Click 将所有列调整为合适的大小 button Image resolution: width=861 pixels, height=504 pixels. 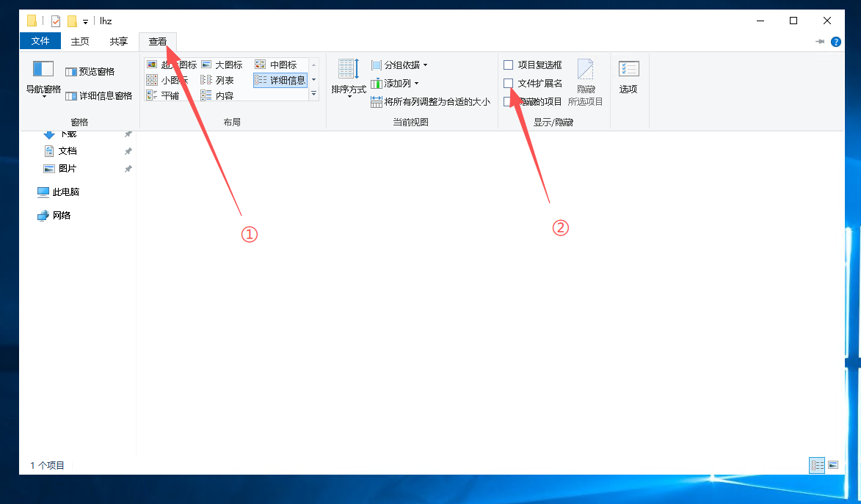point(430,101)
